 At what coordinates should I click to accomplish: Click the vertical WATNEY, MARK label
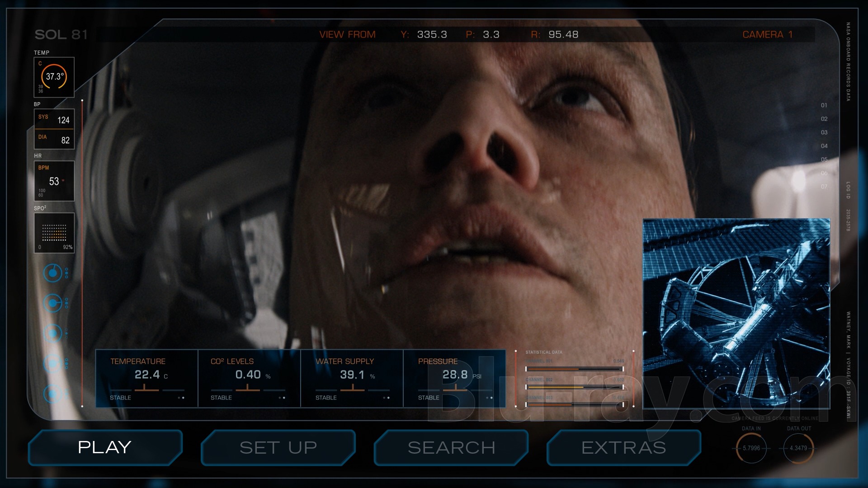[848, 330]
